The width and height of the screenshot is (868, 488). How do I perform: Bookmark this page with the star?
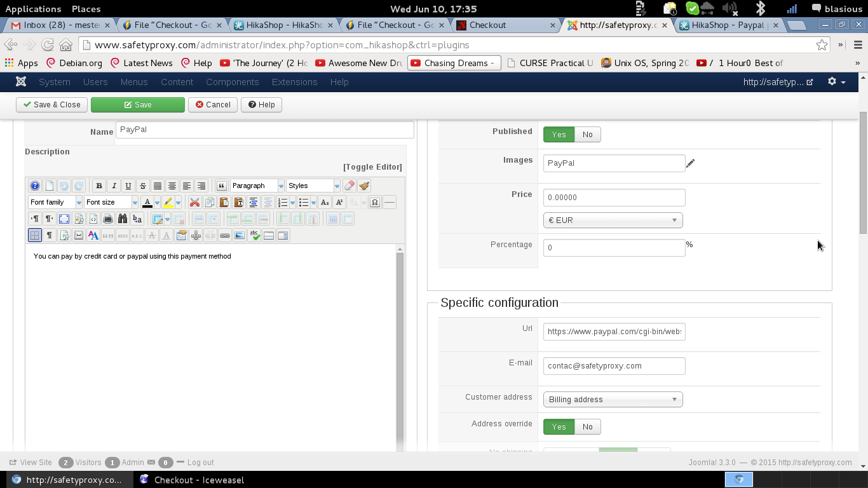coord(822,45)
